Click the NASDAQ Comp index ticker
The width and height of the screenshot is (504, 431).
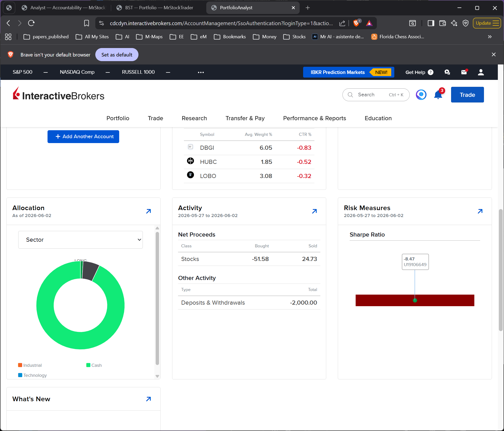click(x=77, y=72)
